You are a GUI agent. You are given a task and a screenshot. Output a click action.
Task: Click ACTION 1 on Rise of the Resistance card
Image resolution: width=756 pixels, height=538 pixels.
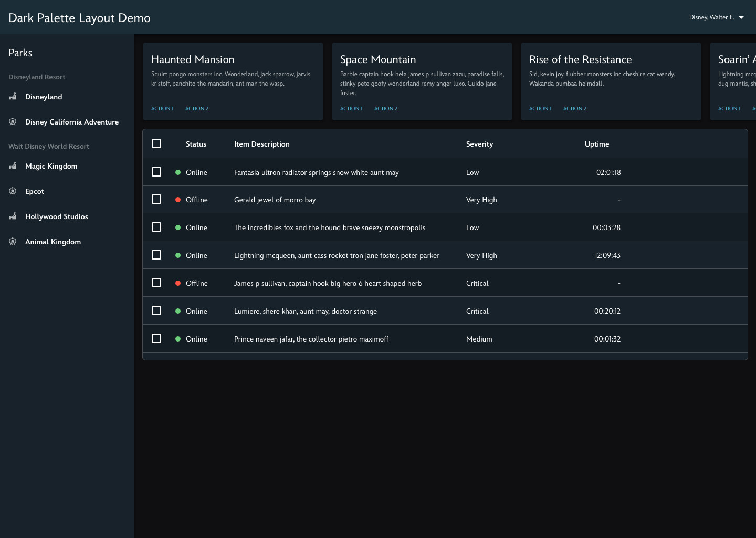point(540,108)
